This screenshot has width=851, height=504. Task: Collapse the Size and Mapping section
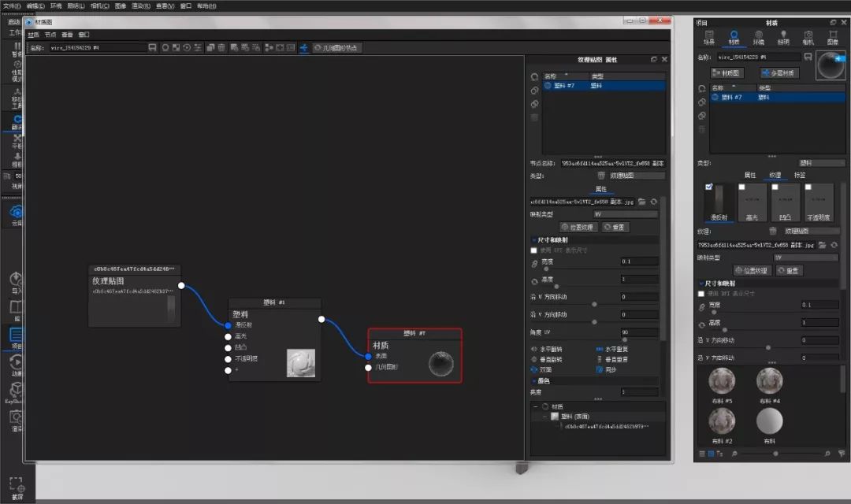[534, 240]
